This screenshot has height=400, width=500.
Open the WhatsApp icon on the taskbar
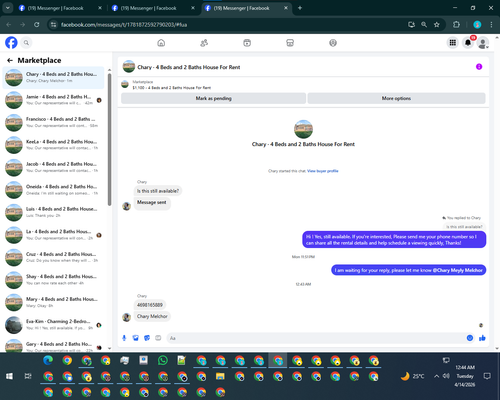[x=163, y=360]
